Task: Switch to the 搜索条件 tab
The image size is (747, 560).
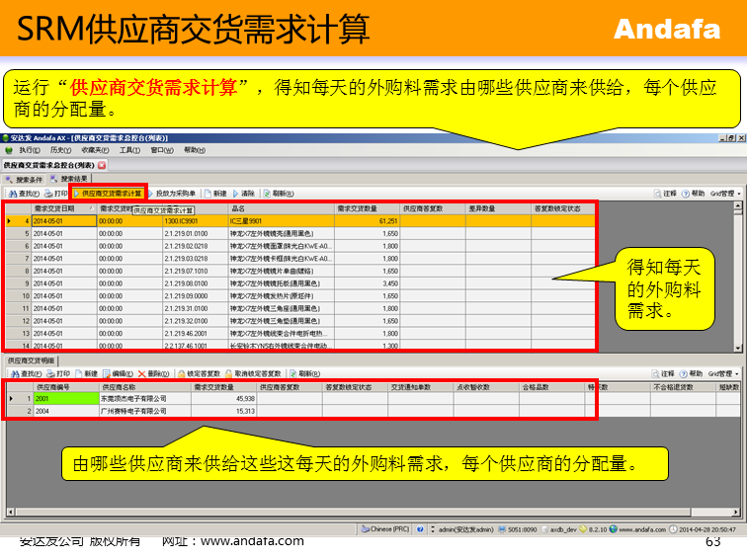Action: point(26,179)
